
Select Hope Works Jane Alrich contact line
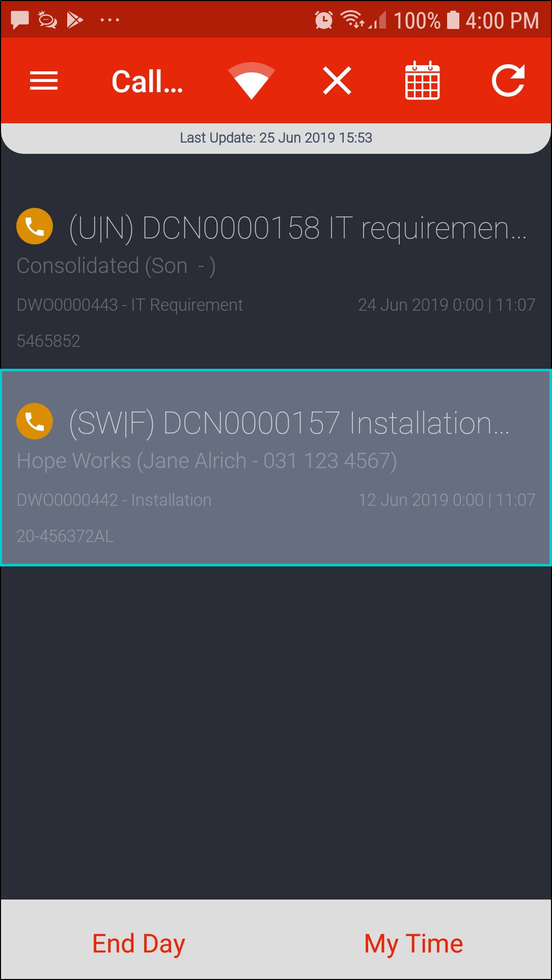[207, 460]
